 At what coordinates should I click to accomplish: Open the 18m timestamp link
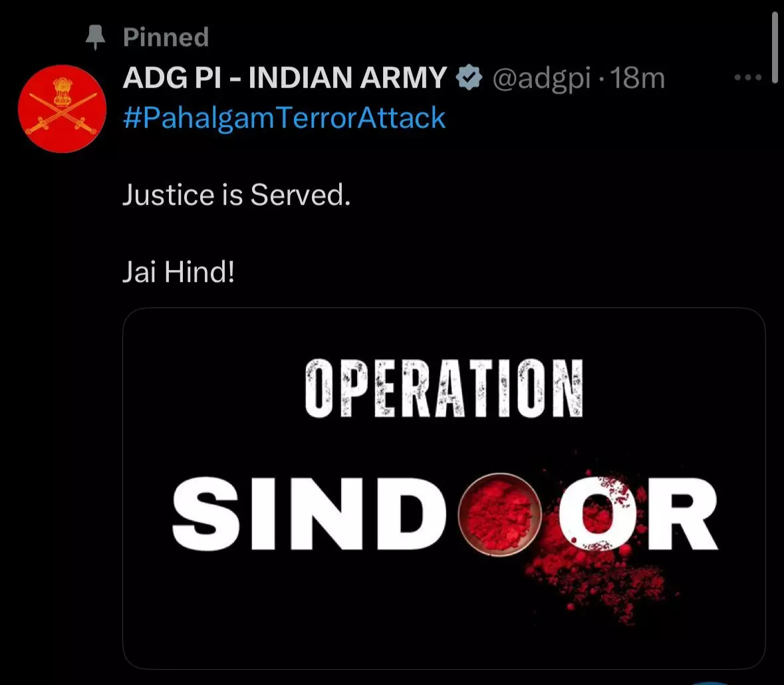[x=638, y=78]
